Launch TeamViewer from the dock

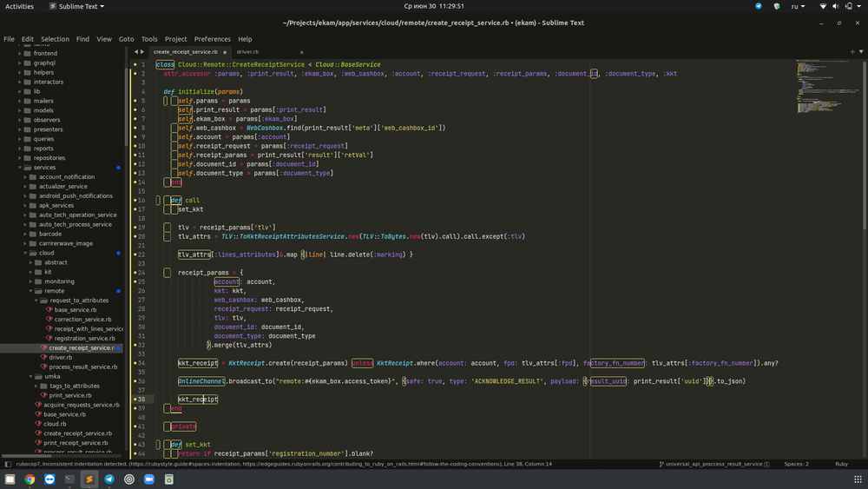(49, 479)
